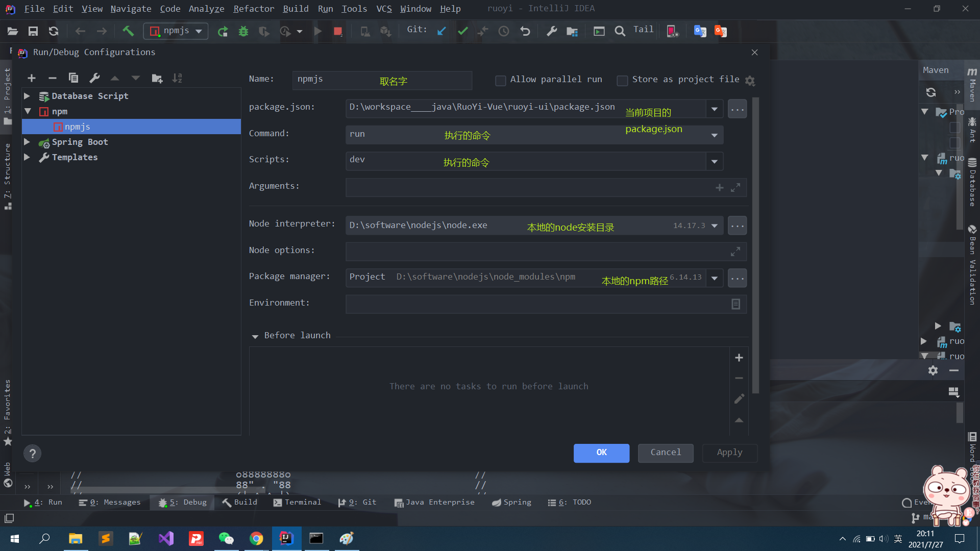
Task: Open the Build menu in menu bar
Action: click(296, 9)
